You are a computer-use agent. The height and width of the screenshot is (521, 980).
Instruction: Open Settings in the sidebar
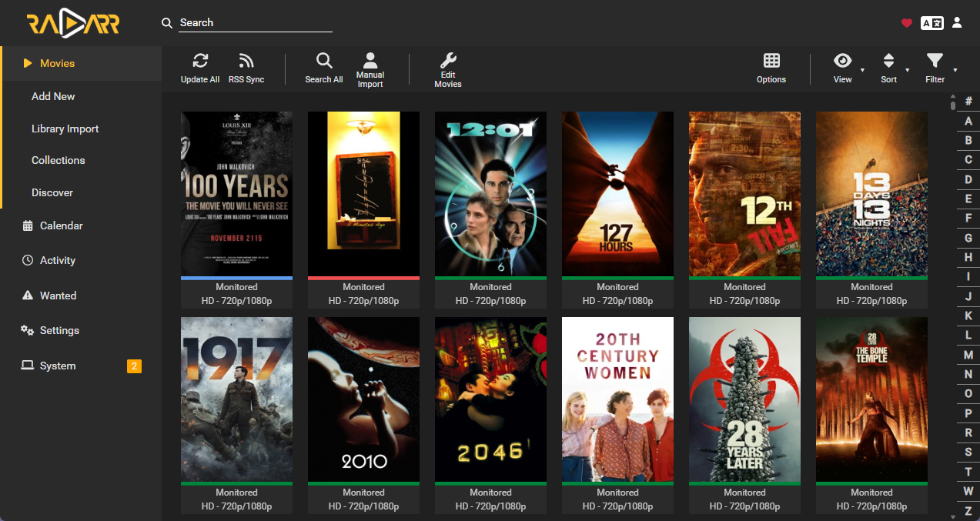coord(81,330)
